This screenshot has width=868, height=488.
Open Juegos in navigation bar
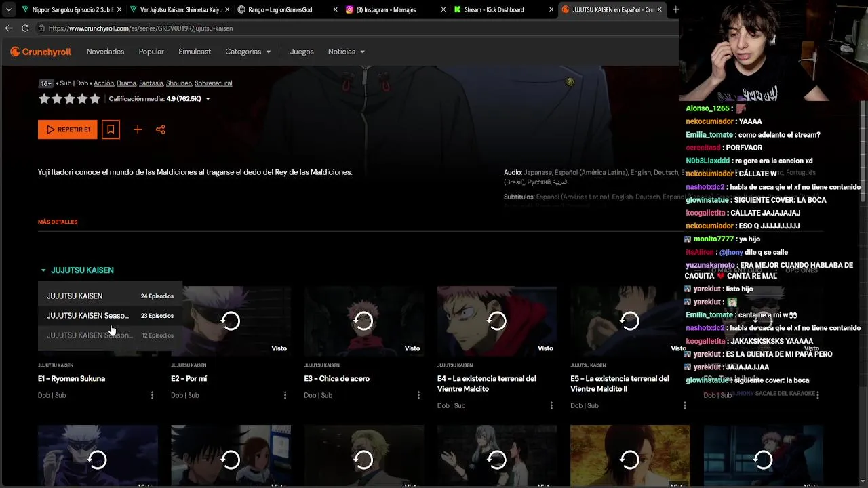click(x=302, y=52)
